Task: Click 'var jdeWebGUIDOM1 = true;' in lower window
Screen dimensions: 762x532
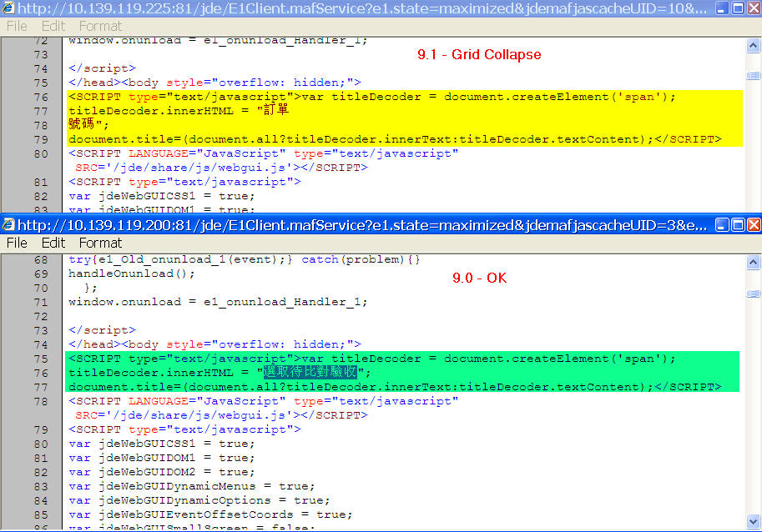Action: coord(161,458)
